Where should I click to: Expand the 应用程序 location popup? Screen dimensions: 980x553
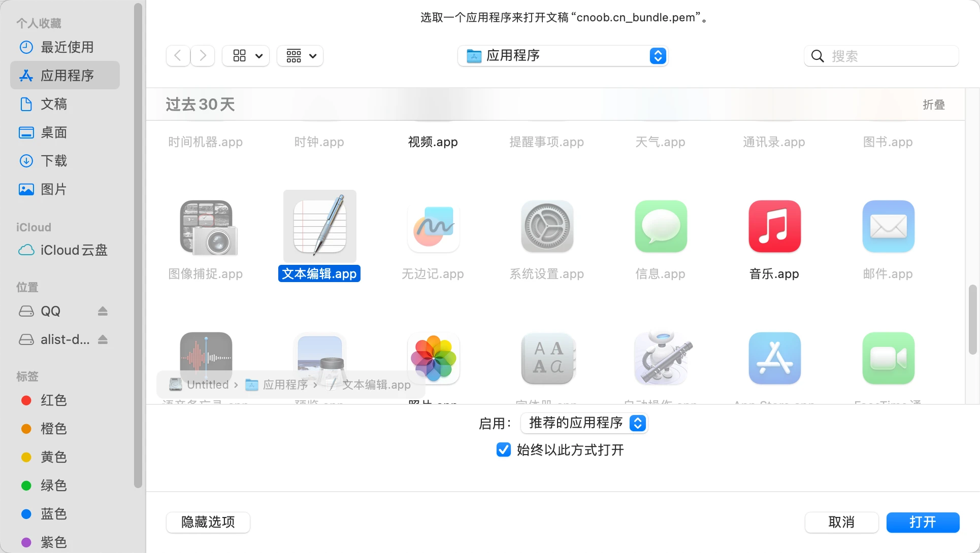click(x=563, y=56)
